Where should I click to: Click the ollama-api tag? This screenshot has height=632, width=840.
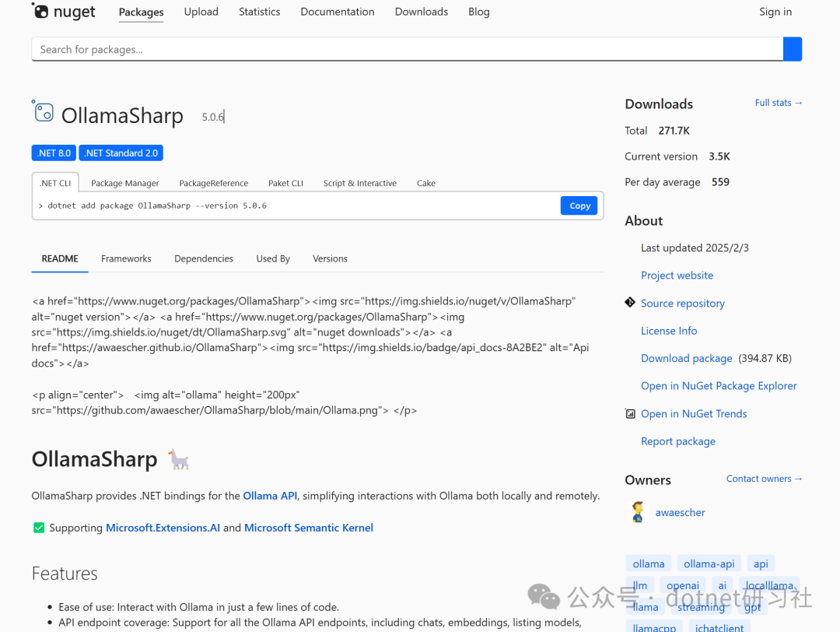[x=709, y=564]
